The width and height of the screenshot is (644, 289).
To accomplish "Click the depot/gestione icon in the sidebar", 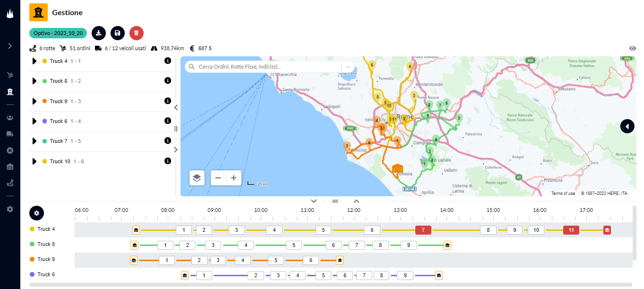I will [10, 92].
